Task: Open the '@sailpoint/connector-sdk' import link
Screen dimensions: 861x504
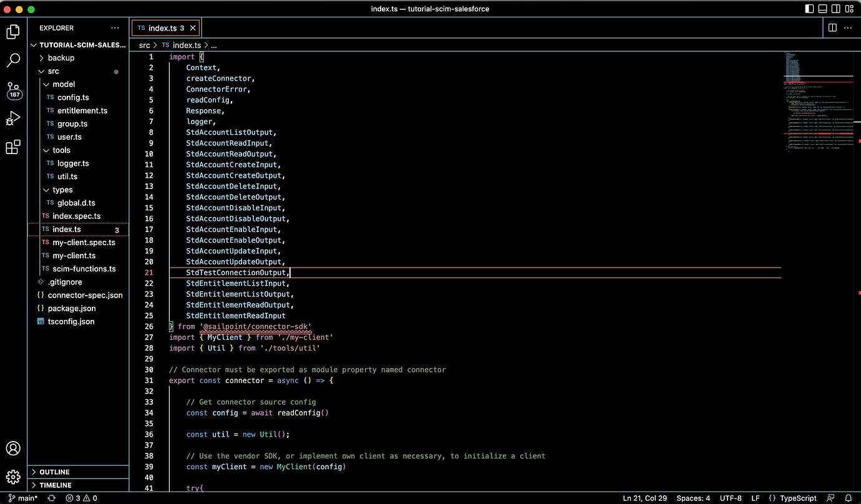Action: tap(256, 326)
